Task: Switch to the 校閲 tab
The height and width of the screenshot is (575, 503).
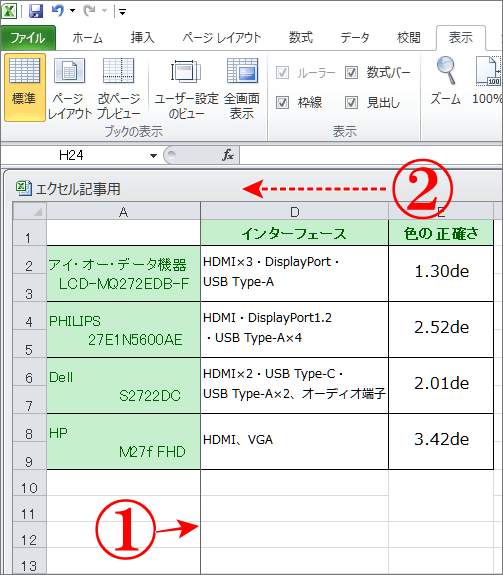Action: (x=408, y=37)
